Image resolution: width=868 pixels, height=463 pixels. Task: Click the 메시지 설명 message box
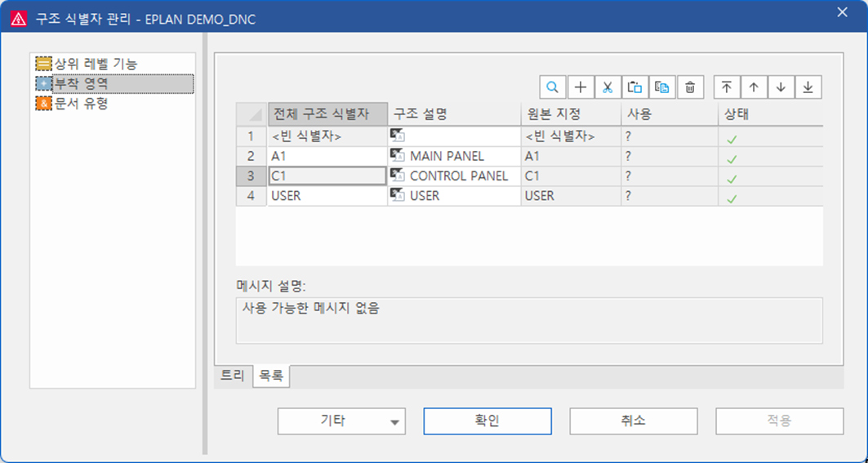[x=529, y=321]
